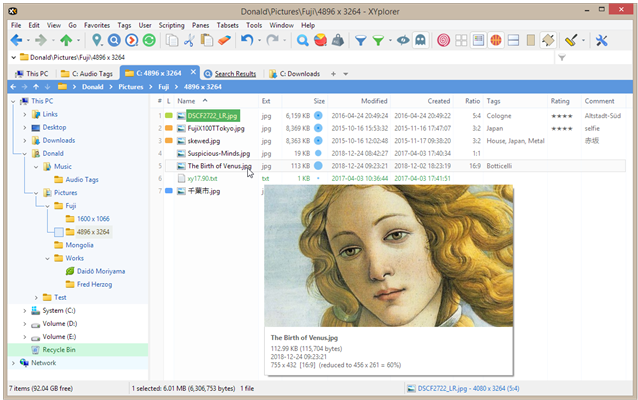Click the blue label of 千葉市.jpg

coord(169,191)
